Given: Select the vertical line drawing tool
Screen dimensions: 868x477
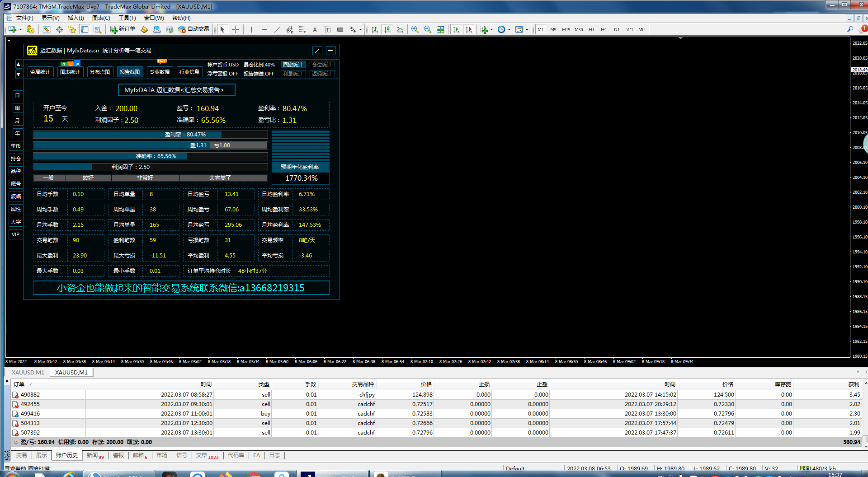Looking at the screenshot, I should (x=251, y=29).
